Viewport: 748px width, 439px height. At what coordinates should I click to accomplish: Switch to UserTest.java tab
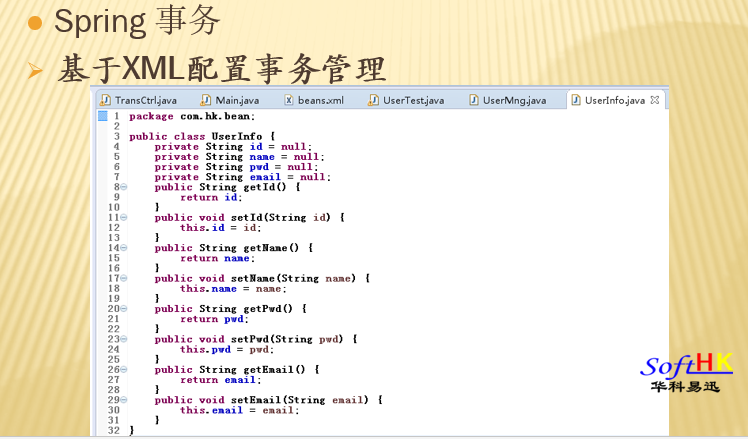click(407, 100)
